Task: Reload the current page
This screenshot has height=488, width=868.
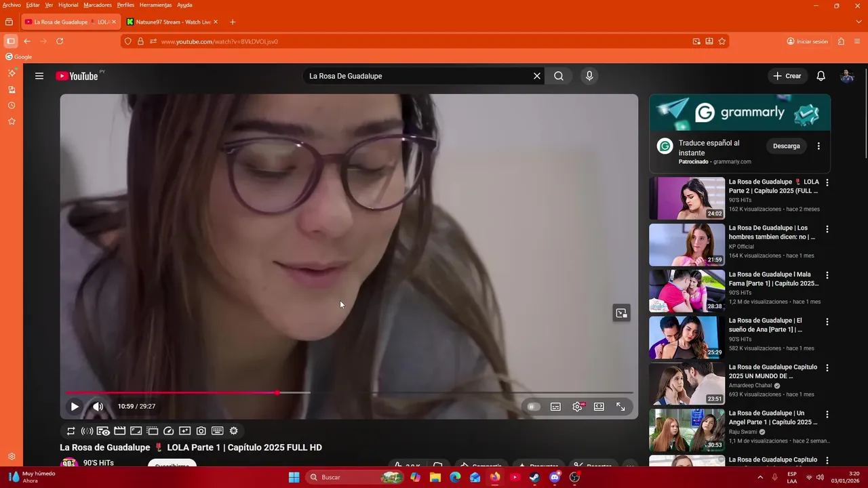Action: tap(60, 41)
